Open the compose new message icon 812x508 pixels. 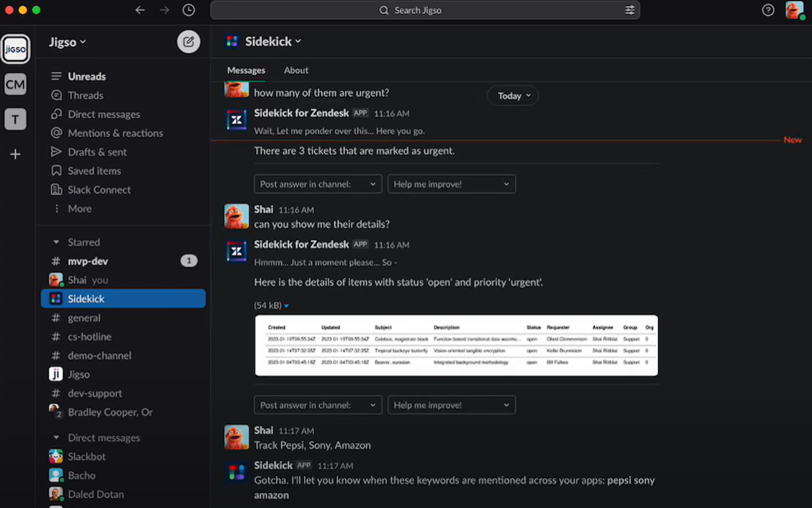pos(189,42)
